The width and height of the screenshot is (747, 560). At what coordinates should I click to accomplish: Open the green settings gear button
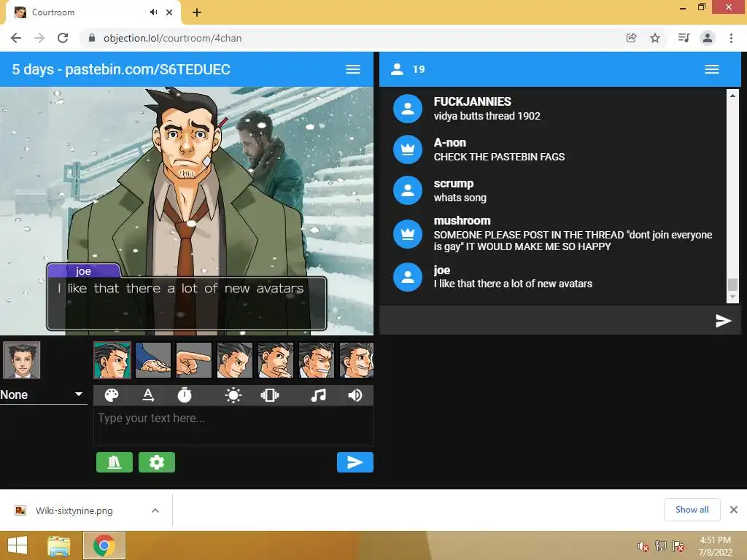[157, 462]
